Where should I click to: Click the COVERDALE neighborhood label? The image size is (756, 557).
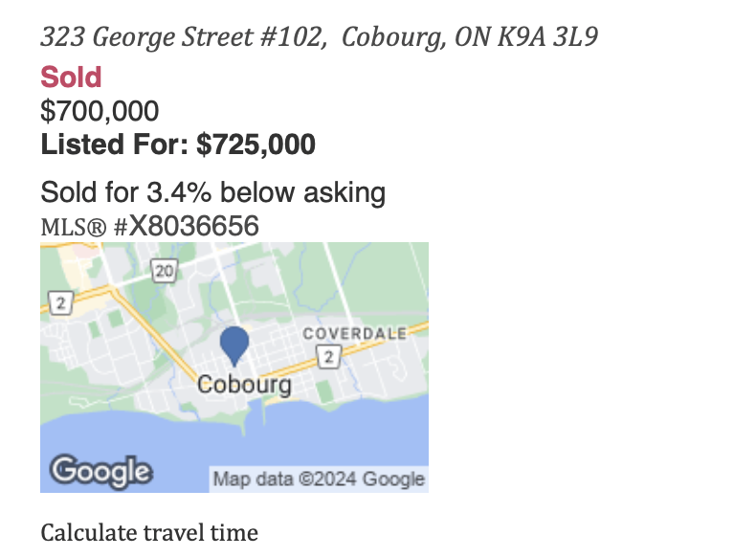[354, 333]
